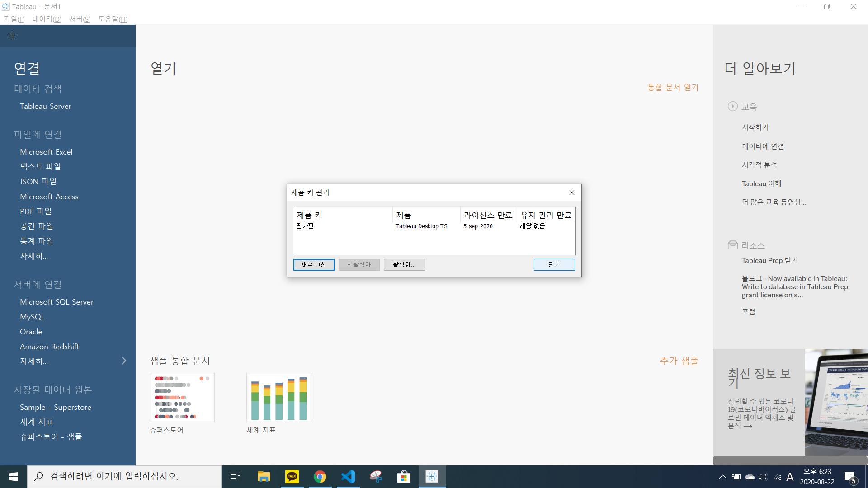Open the 도움말 menu
This screenshot has height=488, width=868.
point(113,19)
